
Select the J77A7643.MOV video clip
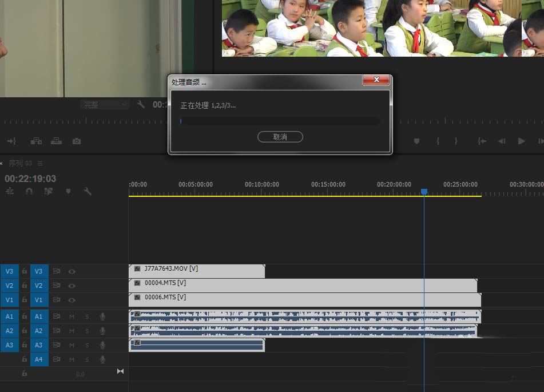197,271
